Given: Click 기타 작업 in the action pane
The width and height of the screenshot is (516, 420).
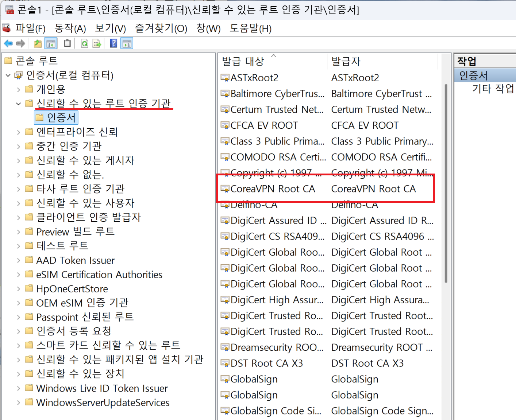Looking at the screenshot, I should click(493, 89).
